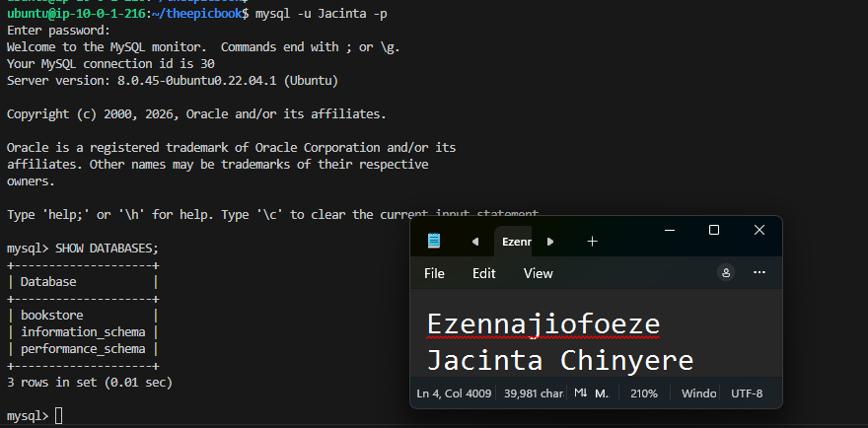Image resolution: width=868 pixels, height=428 pixels.
Task: Click the text Jacinta Chinyere in Notepad
Action: pos(559,360)
